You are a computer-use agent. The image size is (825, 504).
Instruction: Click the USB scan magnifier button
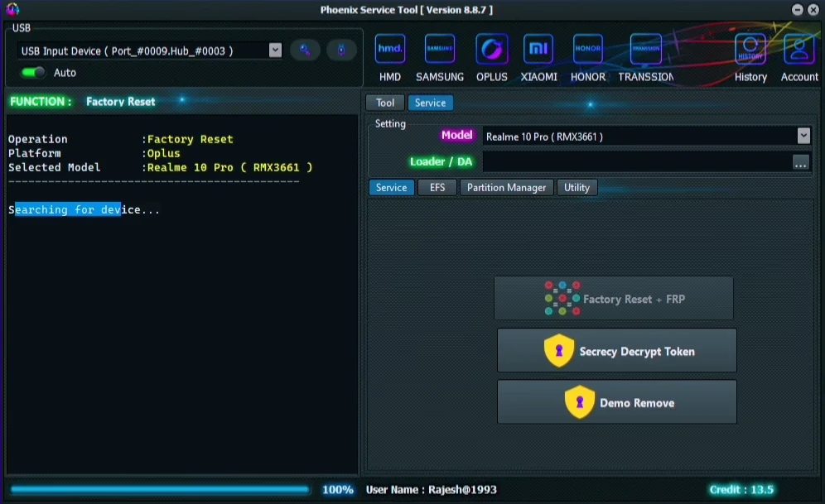305,50
